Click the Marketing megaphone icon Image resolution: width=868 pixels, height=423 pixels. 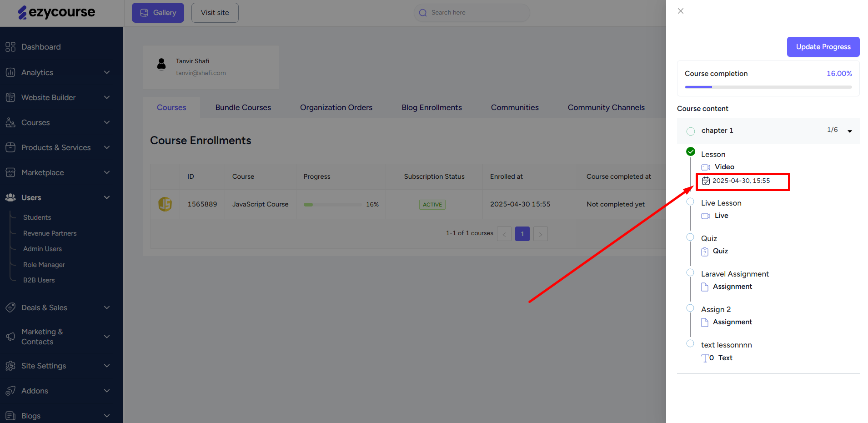(10, 337)
